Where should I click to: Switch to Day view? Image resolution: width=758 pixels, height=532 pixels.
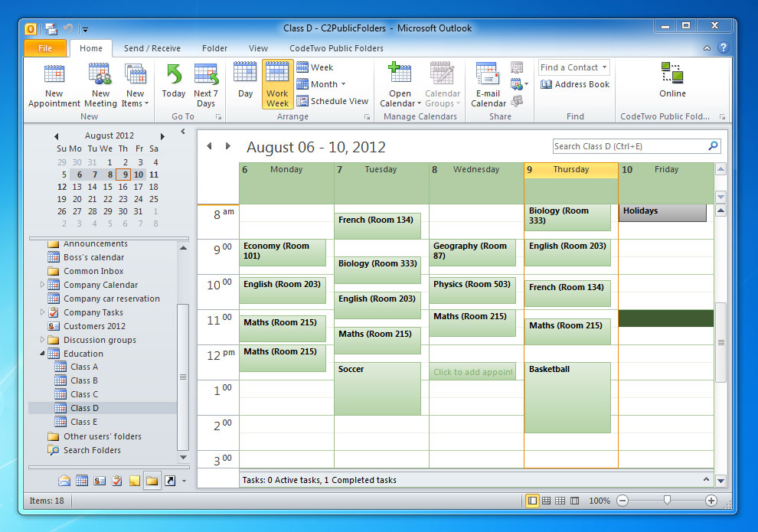(x=245, y=82)
